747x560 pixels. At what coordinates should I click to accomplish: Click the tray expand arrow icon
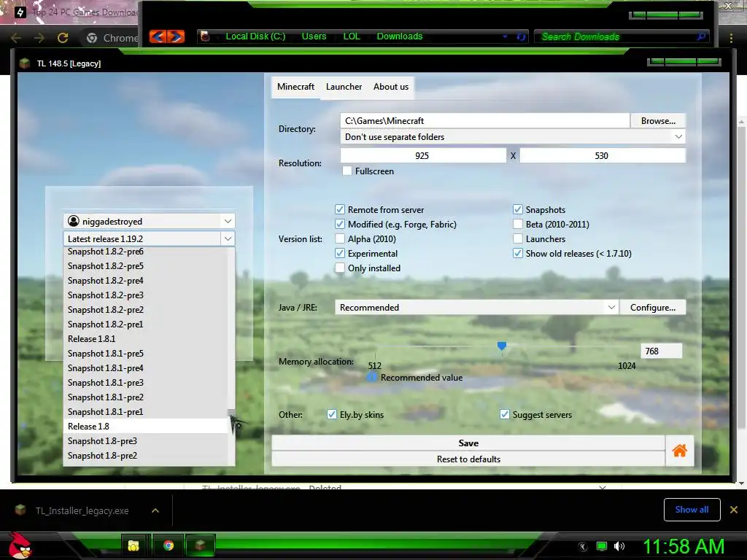pyautogui.click(x=582, y=546)
